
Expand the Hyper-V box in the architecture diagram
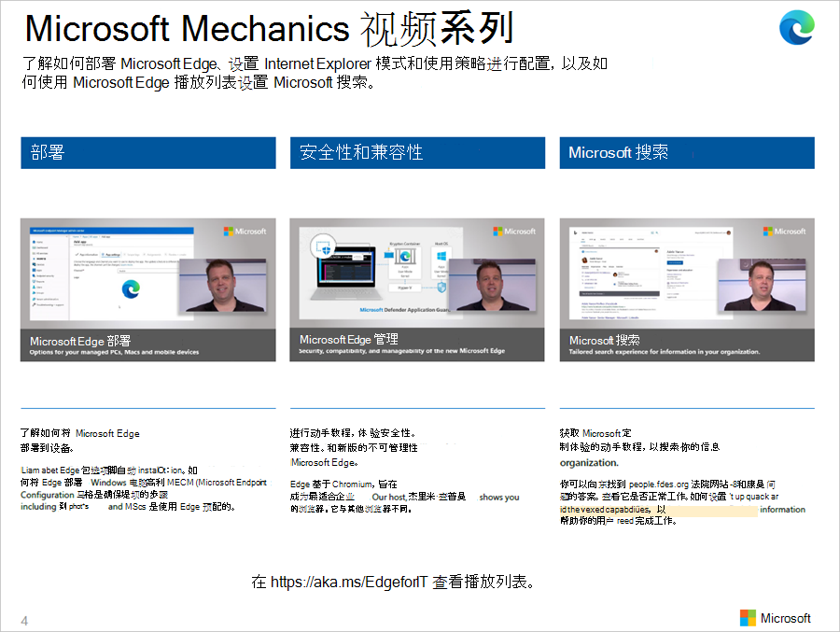point(404,288)
